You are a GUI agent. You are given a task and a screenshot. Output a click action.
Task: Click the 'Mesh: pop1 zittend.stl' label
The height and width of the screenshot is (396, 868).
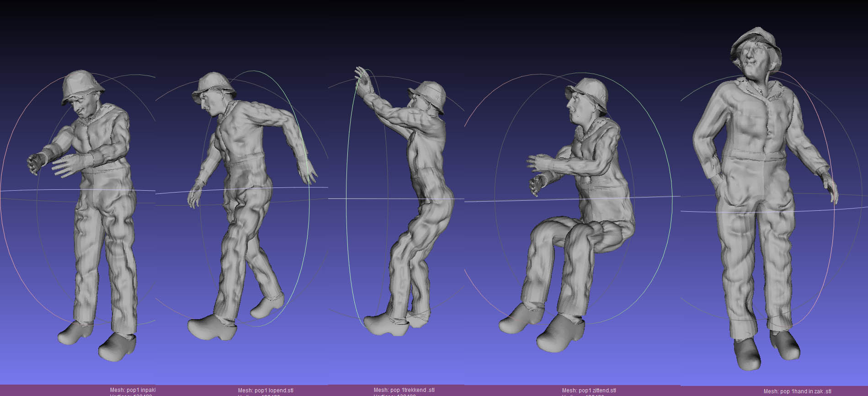point(589,391)
